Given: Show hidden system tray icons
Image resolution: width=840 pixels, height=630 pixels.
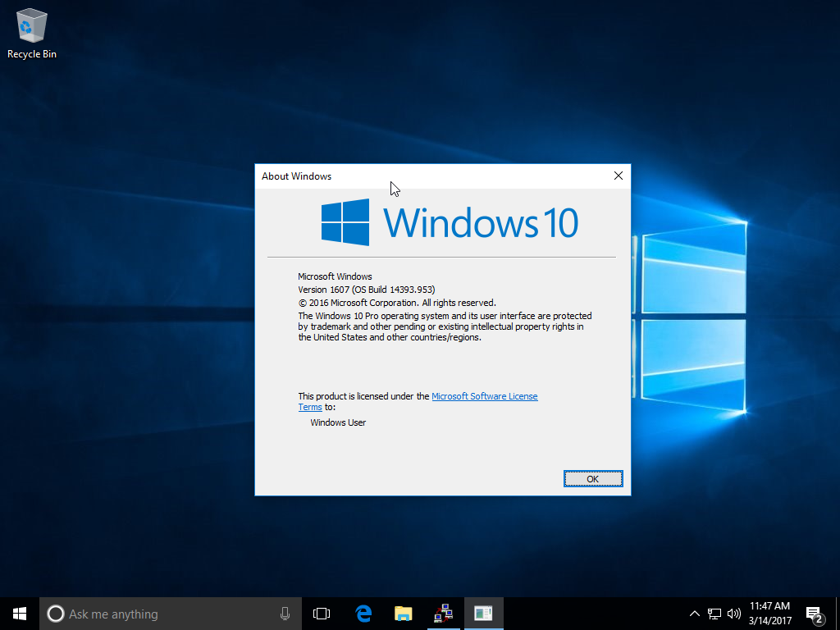Looking at the screenshot, I should tap(694, 614).
